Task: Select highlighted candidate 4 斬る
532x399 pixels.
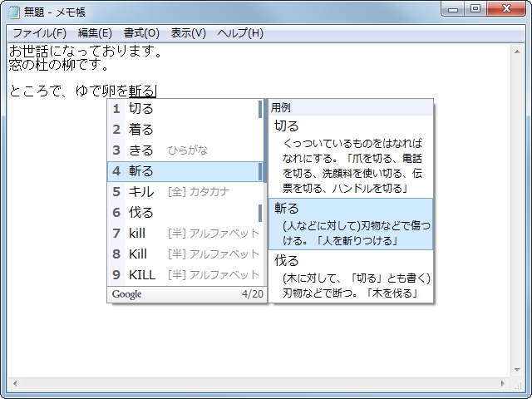Action: pyautogui.click(x=185, y=171)
